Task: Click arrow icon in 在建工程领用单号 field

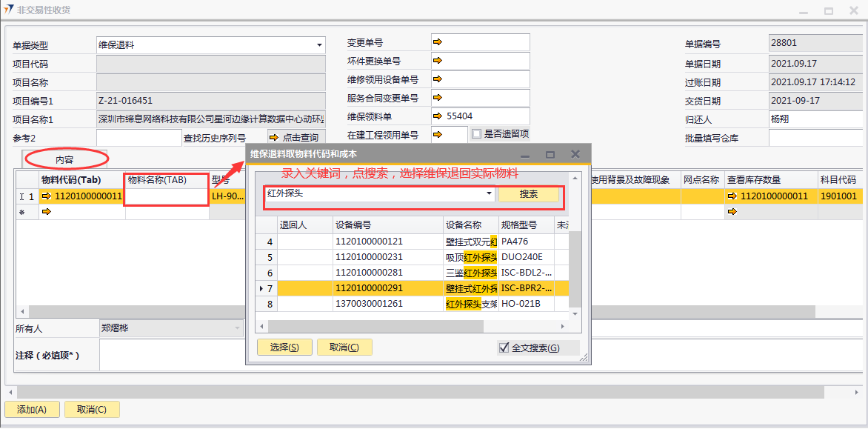Action: click(437, 134)
